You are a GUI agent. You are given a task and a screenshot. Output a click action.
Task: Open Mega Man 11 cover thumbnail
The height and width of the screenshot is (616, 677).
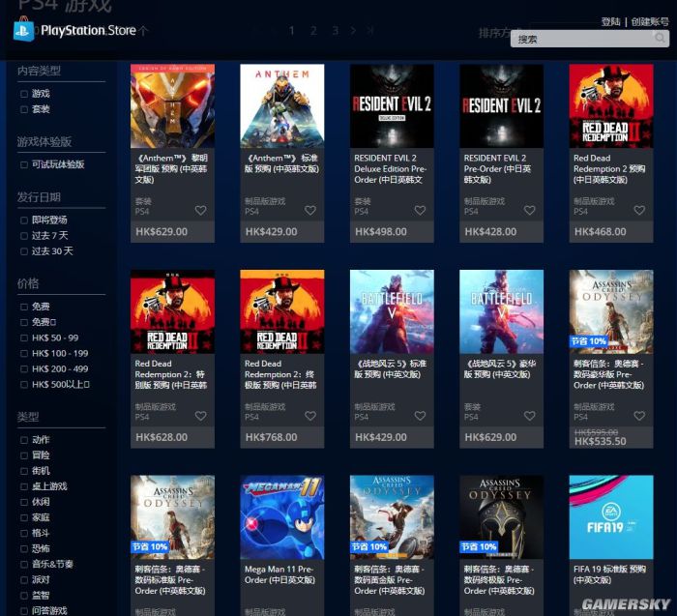point(282,517)
